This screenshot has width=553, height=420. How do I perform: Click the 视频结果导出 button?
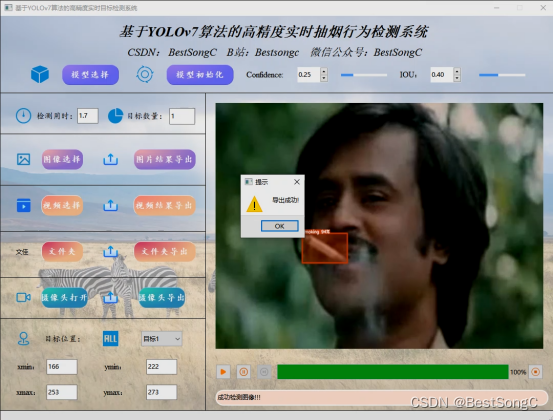coord(165,205)
